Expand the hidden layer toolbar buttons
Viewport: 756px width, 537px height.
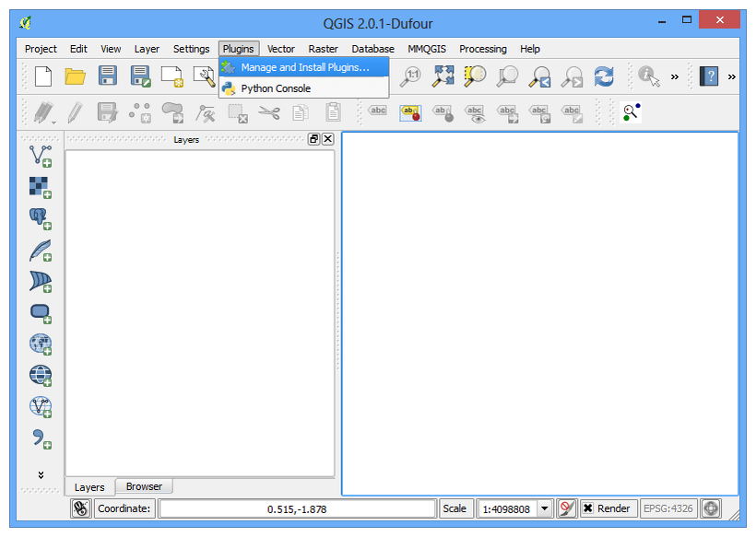[41, 475]
